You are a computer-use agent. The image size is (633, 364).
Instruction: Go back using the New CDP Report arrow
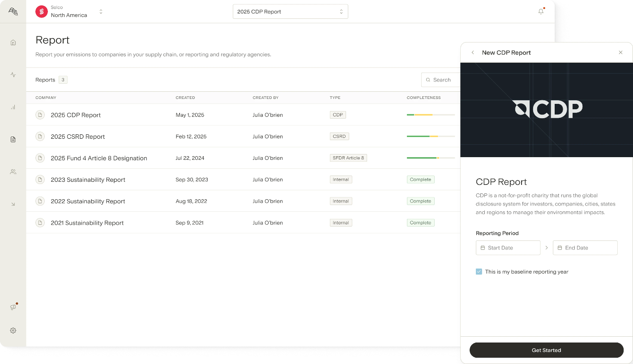[472, 52]
